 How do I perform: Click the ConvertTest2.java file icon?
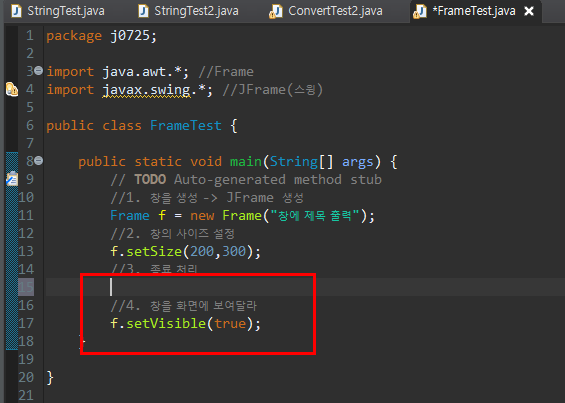tap(276, 12)
